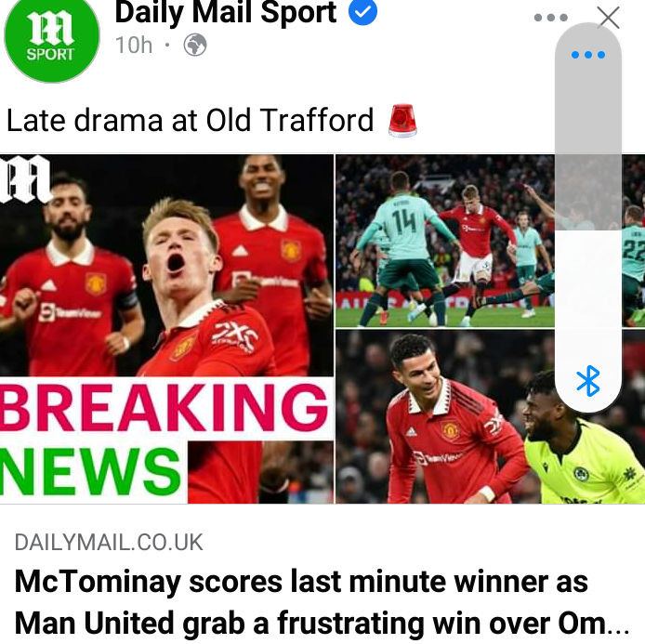Open the Daily Mail Sport page name
Image resolution: width=645 pixels, height=644 pixels.
(x=226, y=13)
